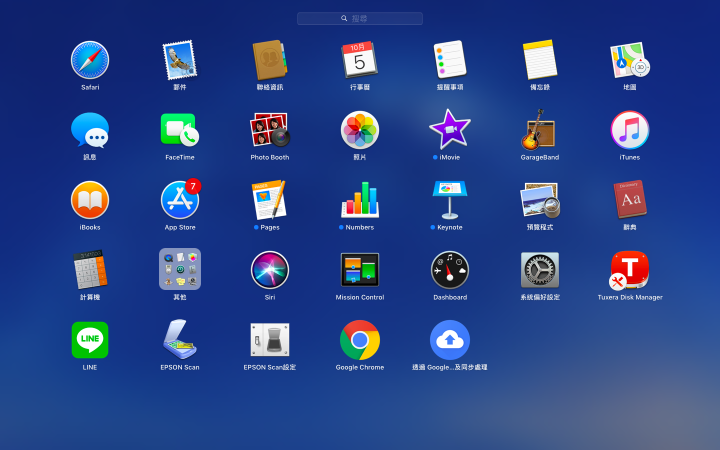Launch Pages
The height and width of the screenshot is (450, 720).
click(x=270, y=200)
